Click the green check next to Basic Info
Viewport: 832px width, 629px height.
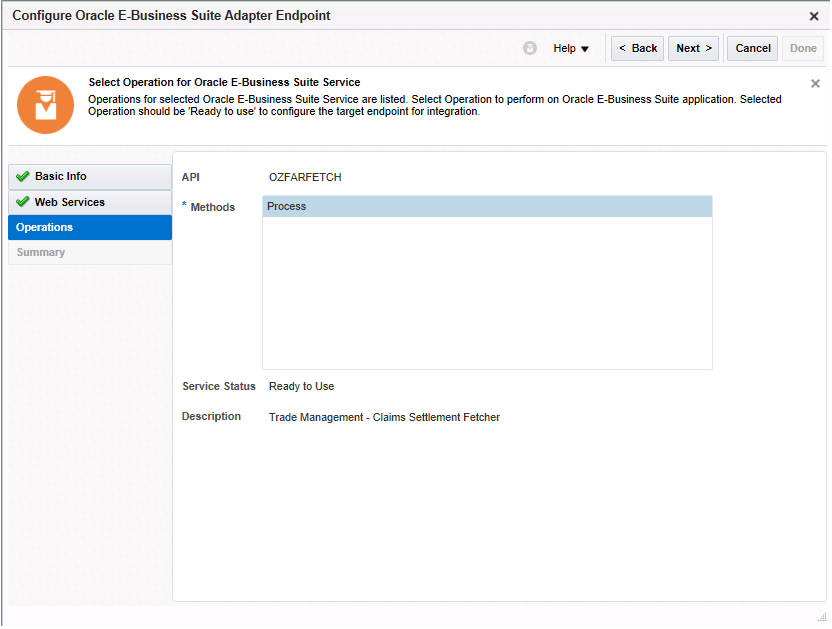point(22,176)
